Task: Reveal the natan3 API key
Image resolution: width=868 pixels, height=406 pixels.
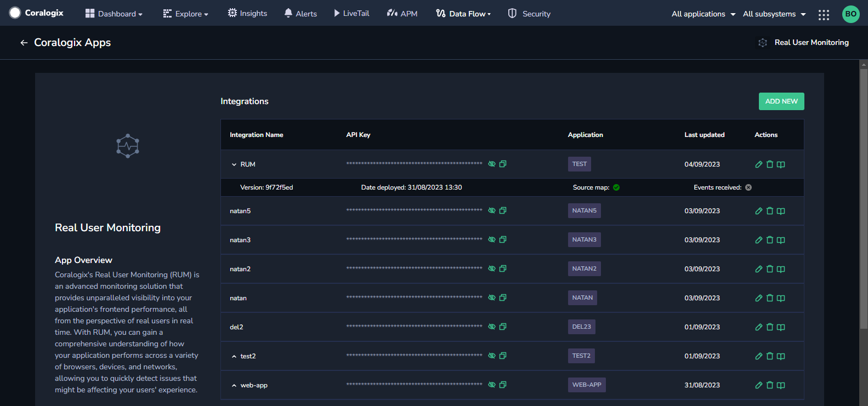Action: 492,239
